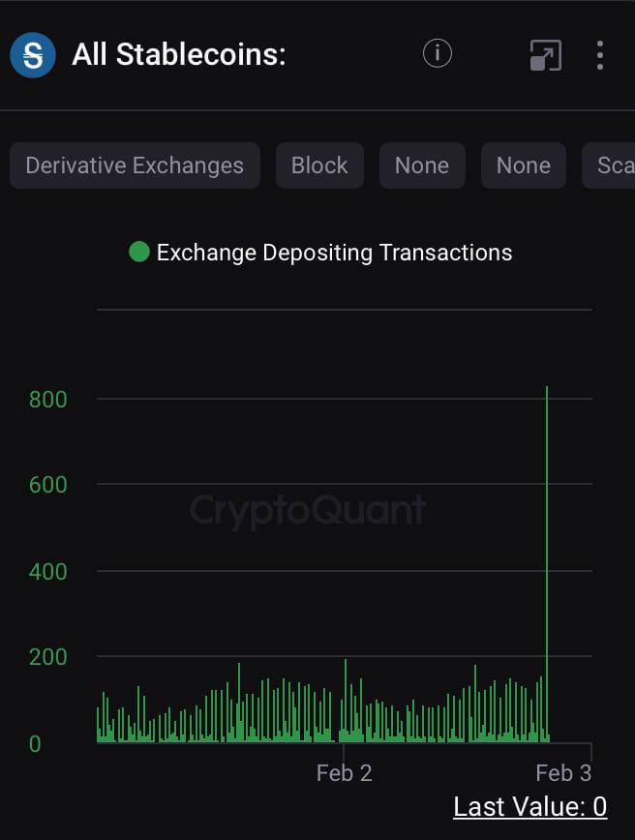Open the first None filter selector
This screenshot has width=635, height=840.
(x=422, y=165)
